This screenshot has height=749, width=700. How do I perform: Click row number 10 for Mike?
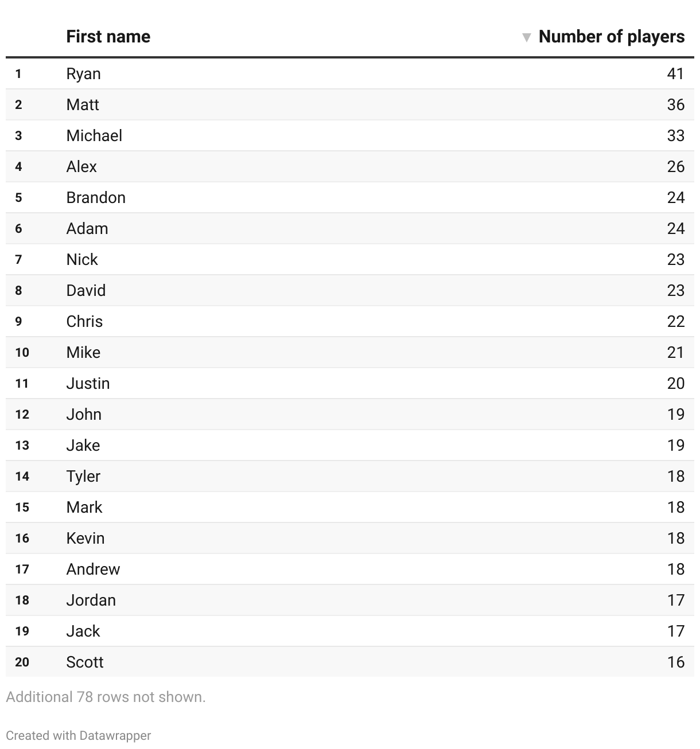22,353
